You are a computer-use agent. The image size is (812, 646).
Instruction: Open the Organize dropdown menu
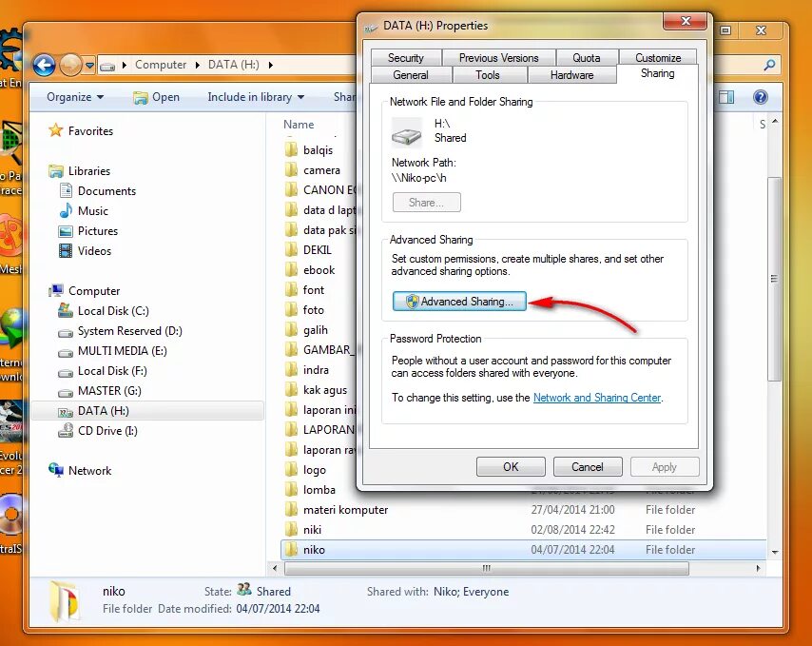click(75, 97)
